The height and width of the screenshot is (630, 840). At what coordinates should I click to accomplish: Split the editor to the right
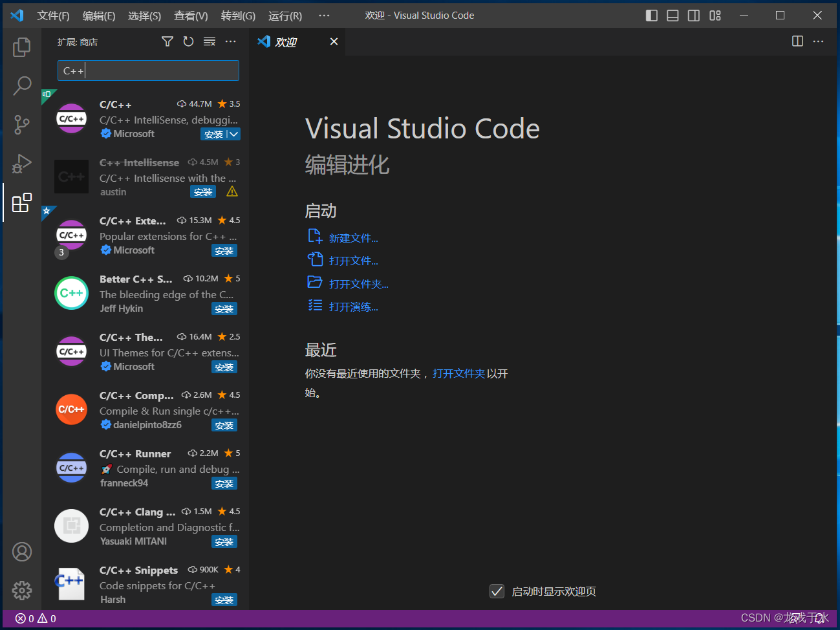[x=797, y=41]
